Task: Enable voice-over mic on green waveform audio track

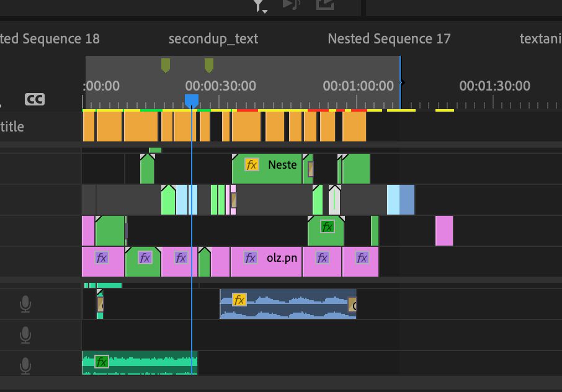Action: (25, 366)
